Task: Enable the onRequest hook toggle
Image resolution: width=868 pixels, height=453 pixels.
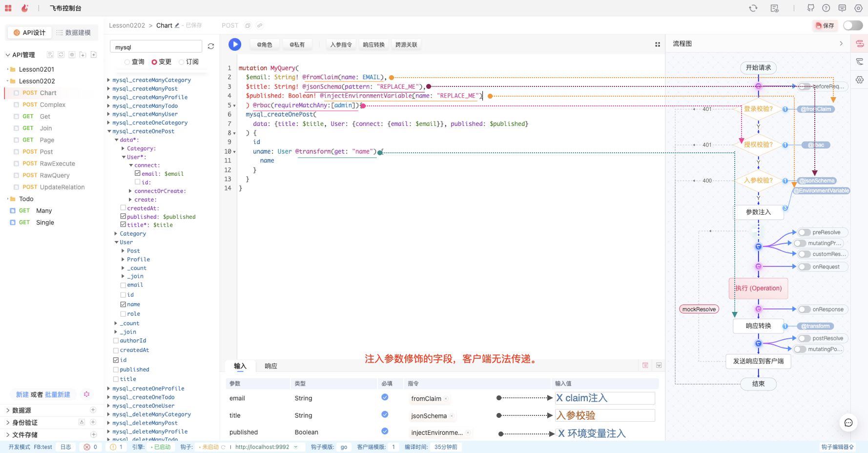Action: [804, 267]
